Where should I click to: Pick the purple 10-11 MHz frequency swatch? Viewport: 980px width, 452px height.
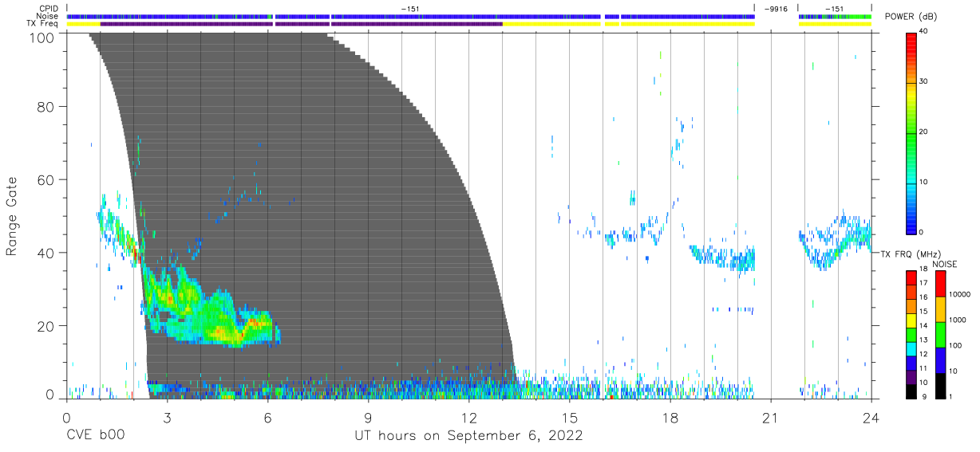pos(911,377)
